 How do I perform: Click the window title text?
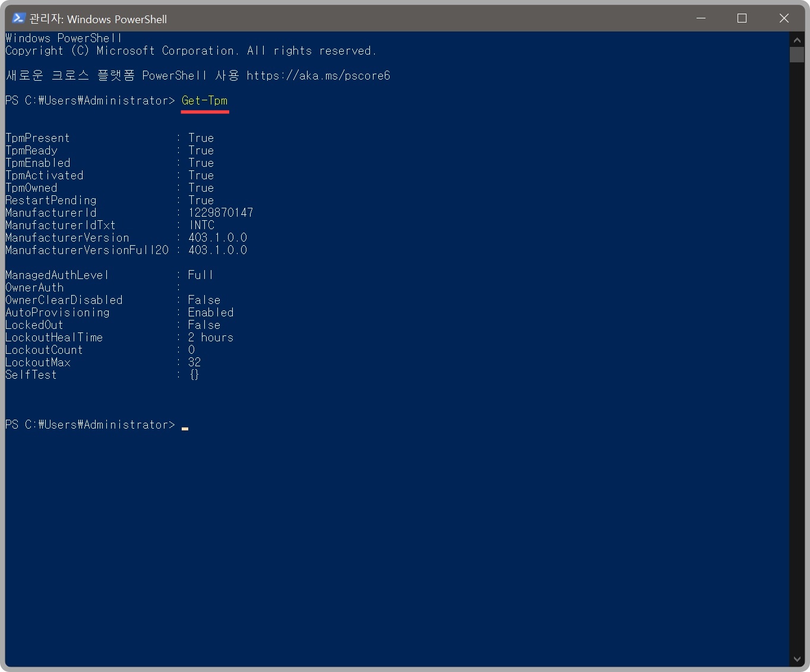pyautogui.click(x=98, y=19)
